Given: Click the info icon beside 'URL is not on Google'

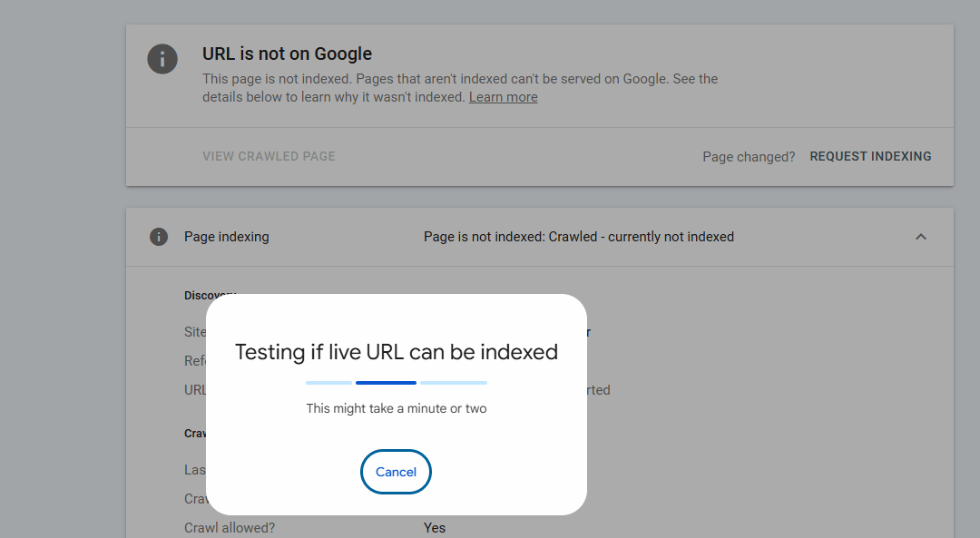Looking at the screenshot, I should click(162, 59).
